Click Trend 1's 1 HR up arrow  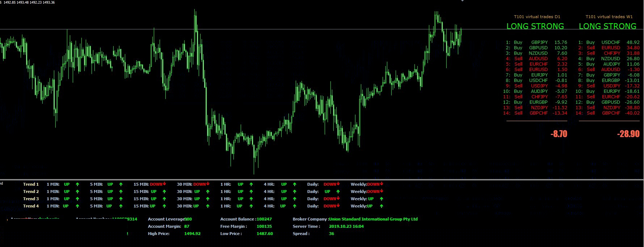click(251, 184)
